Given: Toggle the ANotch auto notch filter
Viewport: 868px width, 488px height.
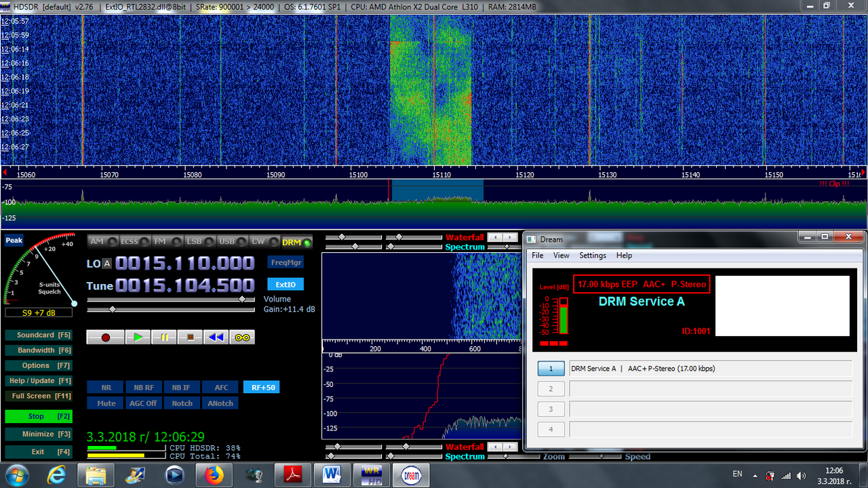Looking at the screenshot, I should point(220,403).
